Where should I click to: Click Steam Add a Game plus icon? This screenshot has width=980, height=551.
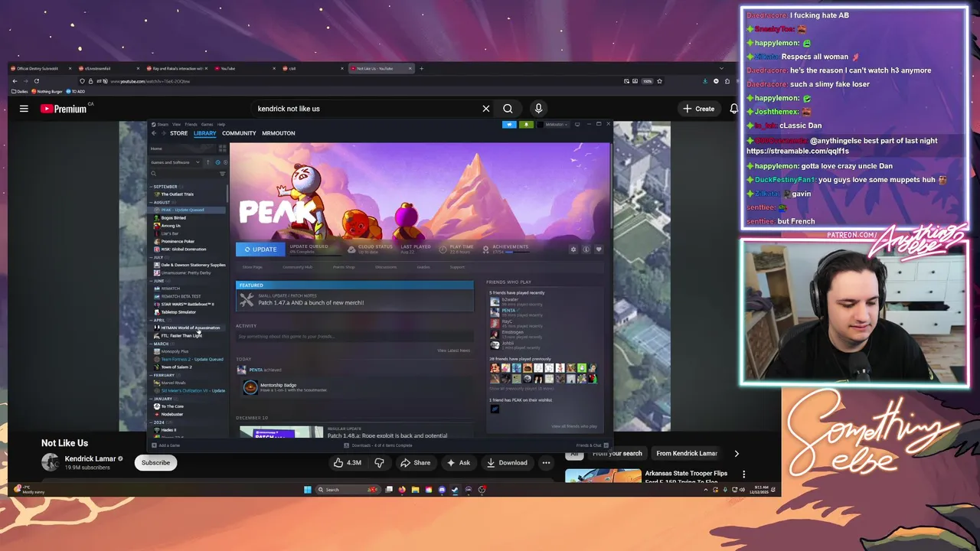(x=154, y=445)
